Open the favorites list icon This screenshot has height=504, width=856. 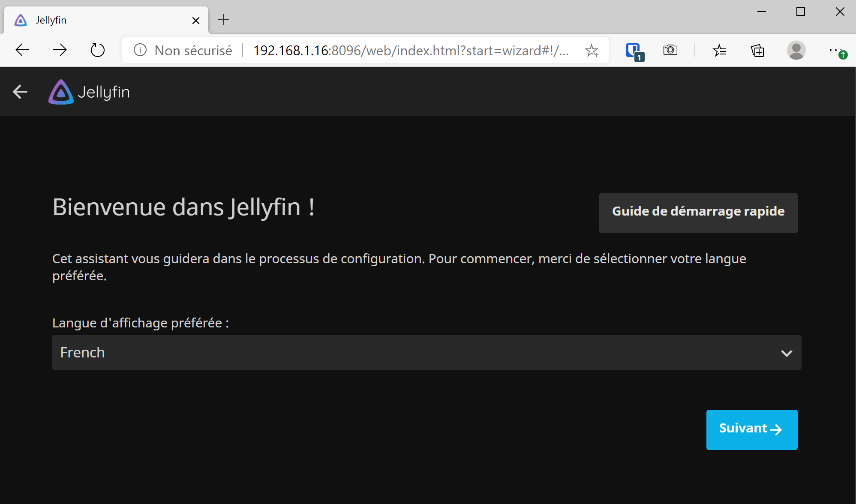(719, 51)
